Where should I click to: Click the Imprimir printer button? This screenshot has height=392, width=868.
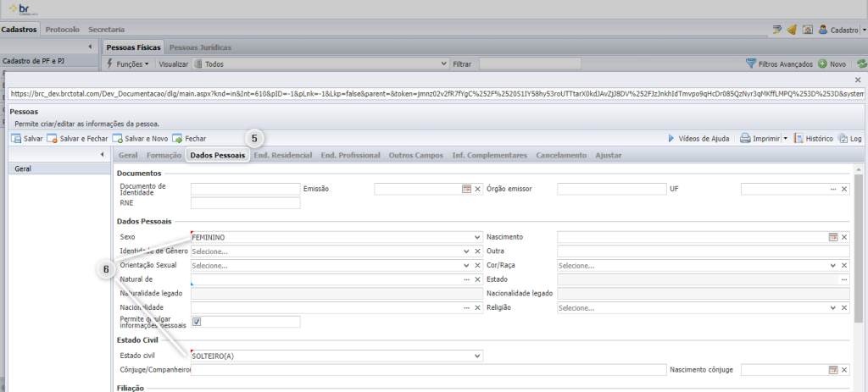click(760, 139)
